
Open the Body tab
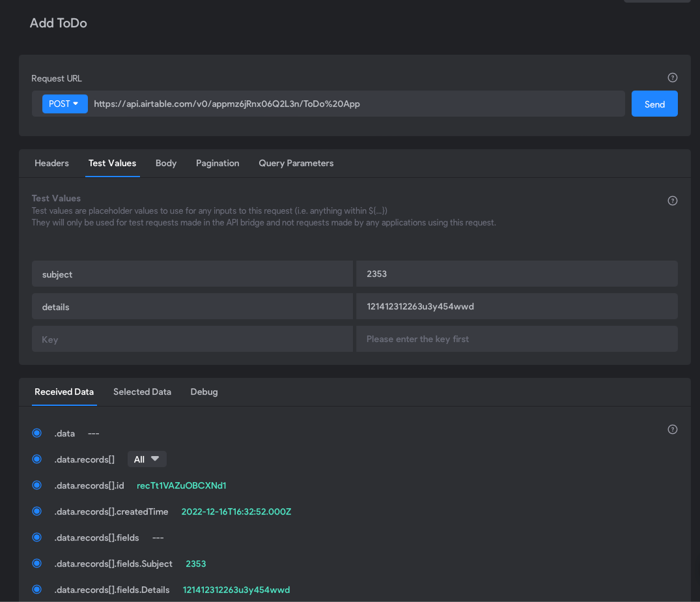pyautogui.click(x=166, y=164)
